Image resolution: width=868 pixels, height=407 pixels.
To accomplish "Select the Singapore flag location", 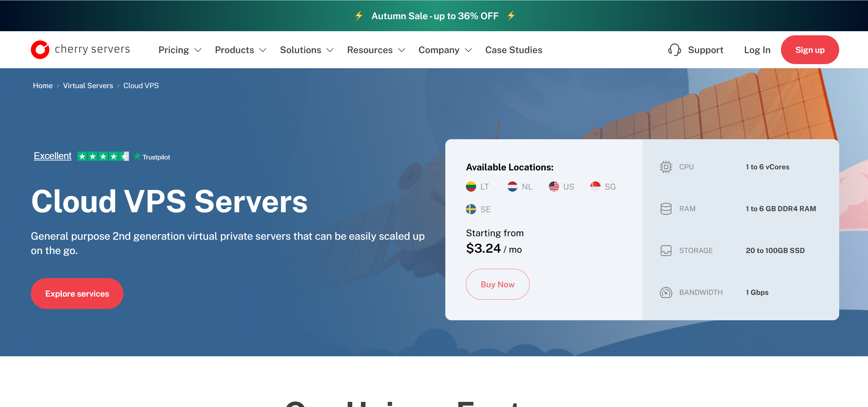I will click(595, 187).
